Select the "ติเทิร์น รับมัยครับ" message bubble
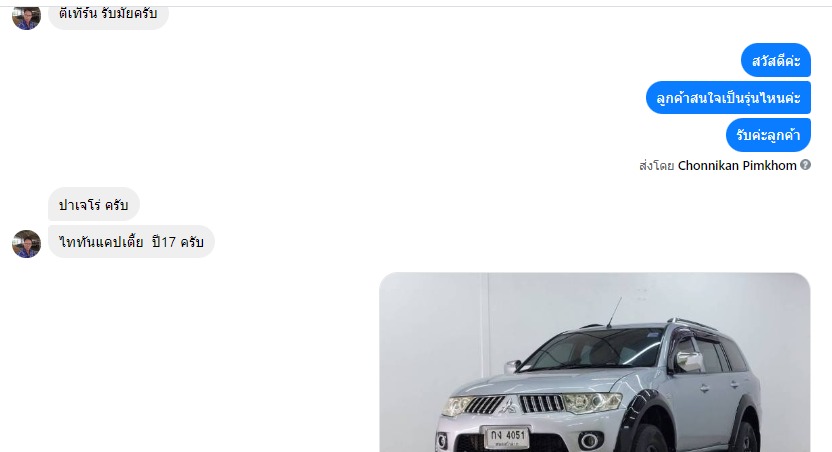 click(x=108, y=17)
